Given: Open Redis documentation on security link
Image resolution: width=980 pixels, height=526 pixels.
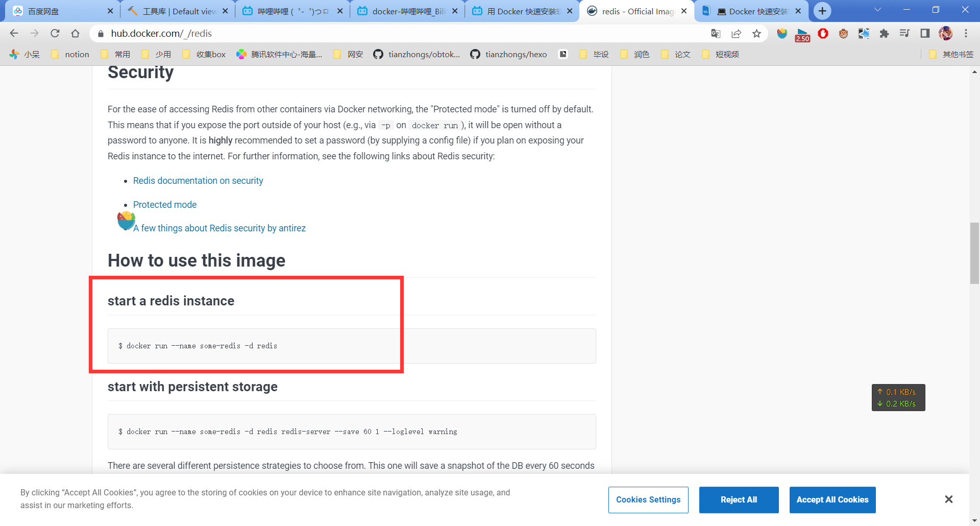Looking at the screenshot, I should point(198,181).
